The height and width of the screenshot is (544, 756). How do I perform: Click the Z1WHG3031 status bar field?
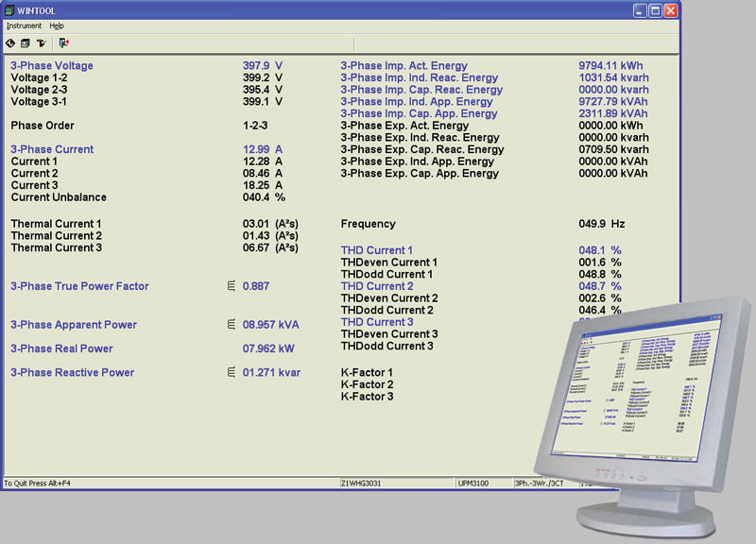363,483
